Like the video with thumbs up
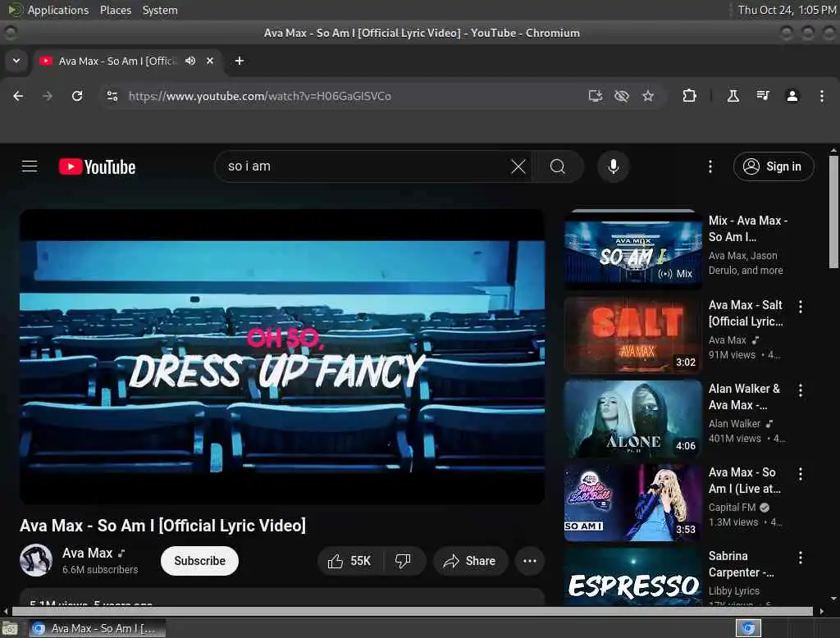840x638 pixels. [349, 561]
